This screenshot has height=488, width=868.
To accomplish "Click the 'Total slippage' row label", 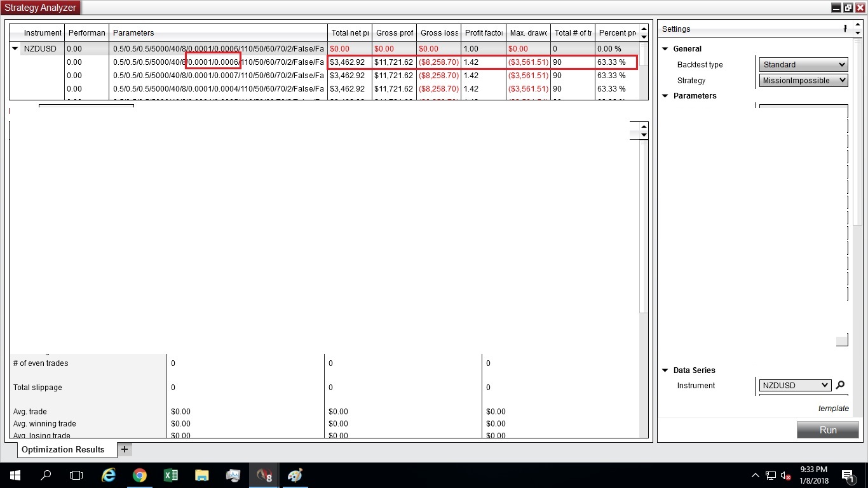I will pos(37,388).
